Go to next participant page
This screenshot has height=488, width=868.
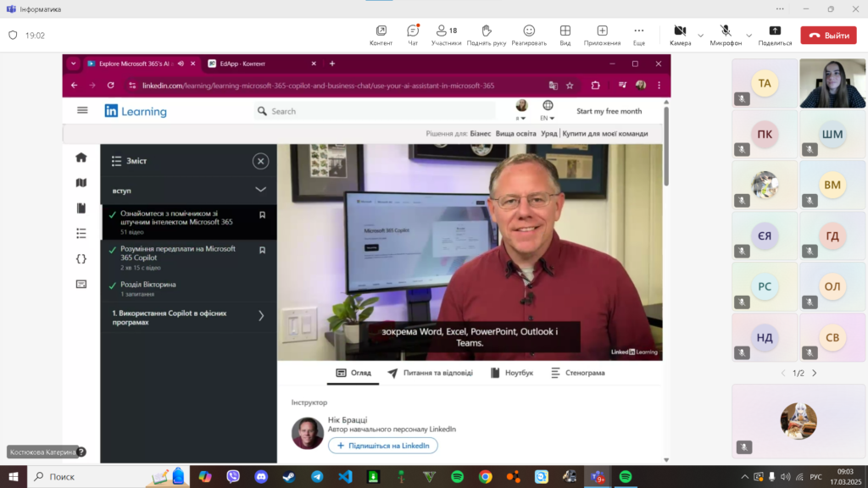coord(815,373)
